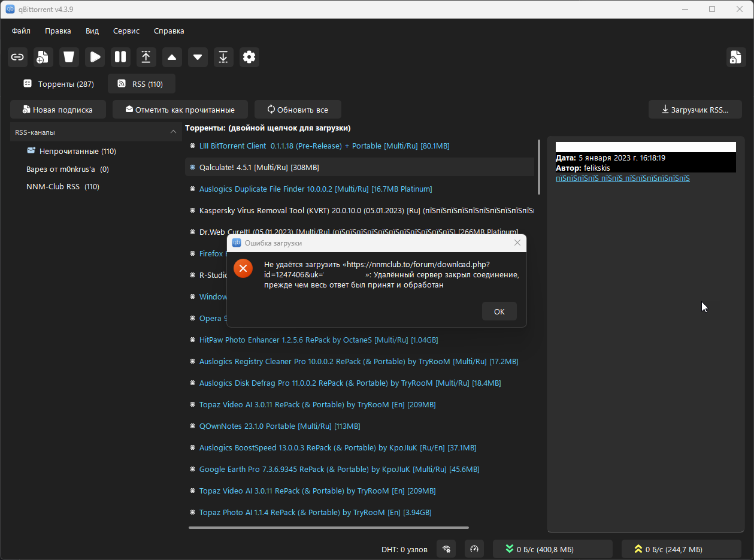This screenshot has width=754, height=560.
Task: Open the Файл menu
Action: (21, 31)
